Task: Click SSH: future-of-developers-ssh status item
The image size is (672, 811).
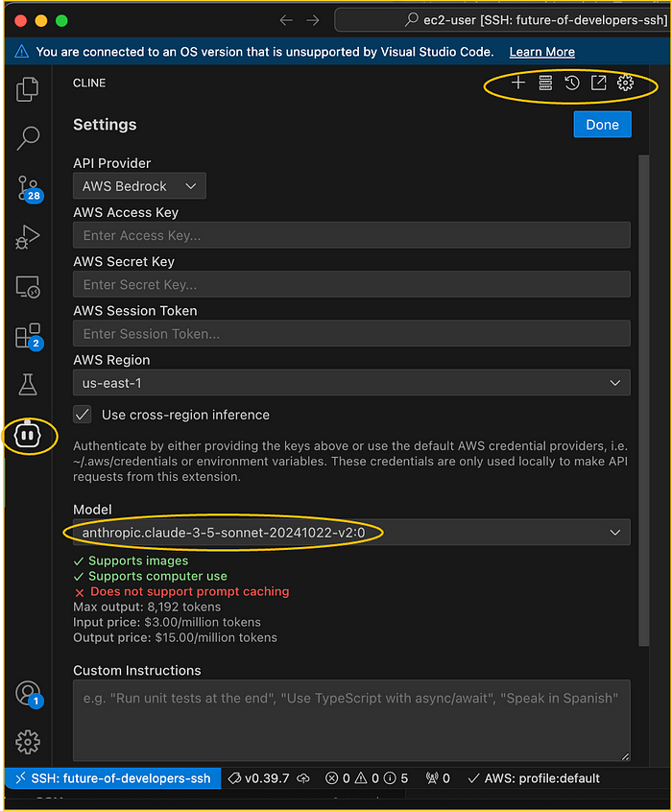Action: coord(111,778)
